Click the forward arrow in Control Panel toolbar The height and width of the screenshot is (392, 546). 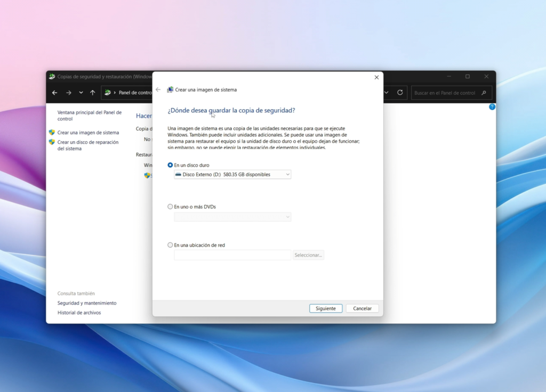[x=68, y=93]
